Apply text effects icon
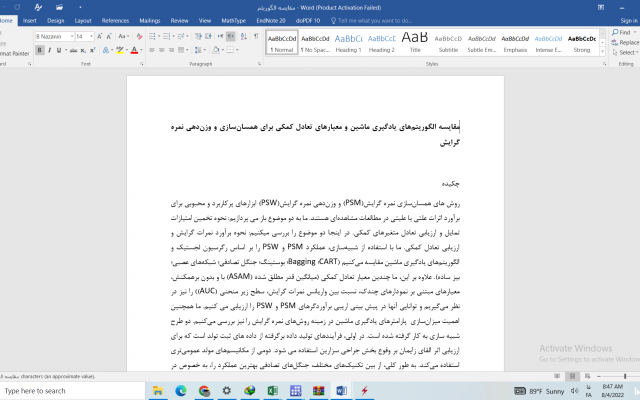The width and height of the screenshot is (640, 400). click(106, 50)
